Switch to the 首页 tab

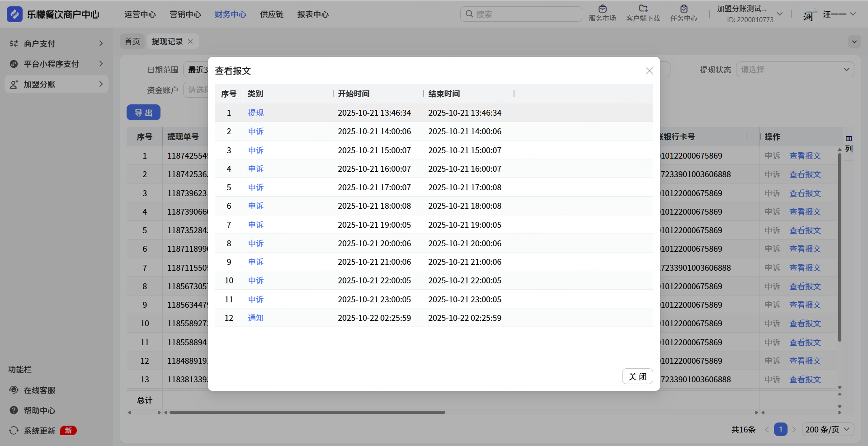coord(132,42)
